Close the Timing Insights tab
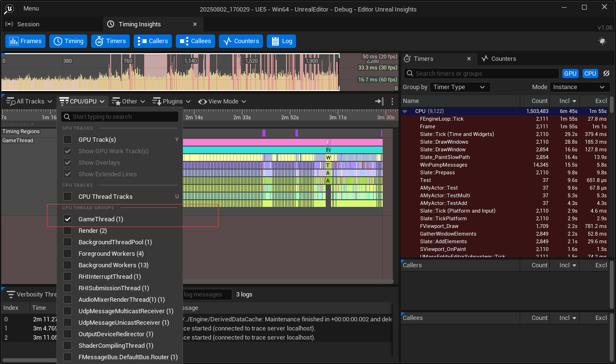The image size is (616, 364). point(195,24)
